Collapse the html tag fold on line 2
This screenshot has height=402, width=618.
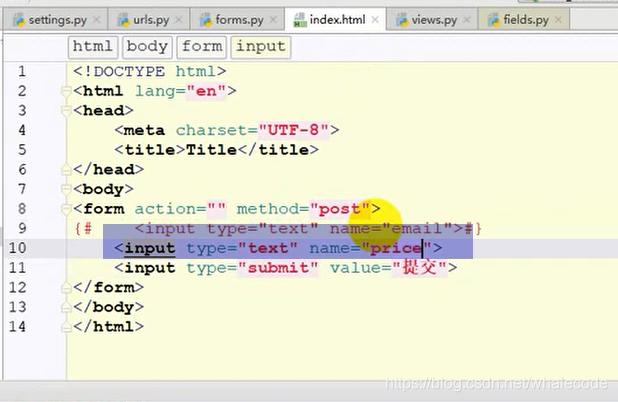click(x=66, y=91)
